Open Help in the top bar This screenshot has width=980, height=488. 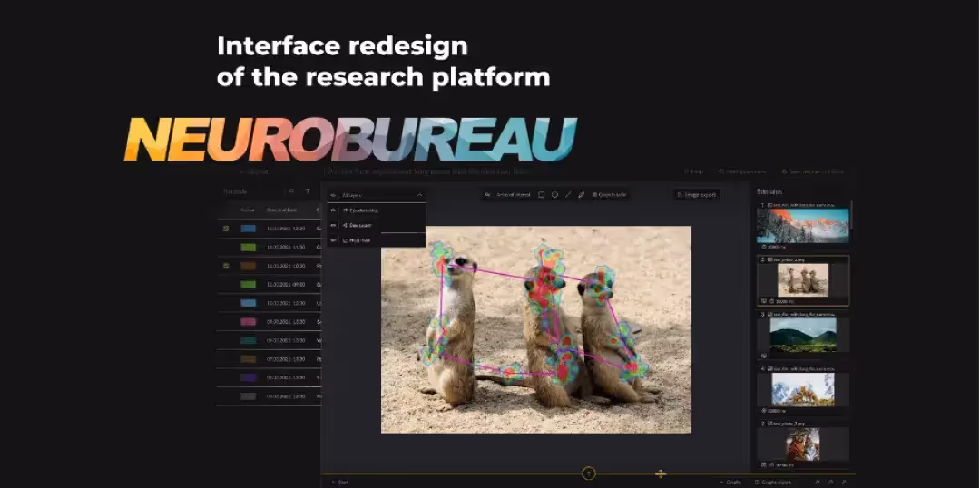[x=695, y=171]
